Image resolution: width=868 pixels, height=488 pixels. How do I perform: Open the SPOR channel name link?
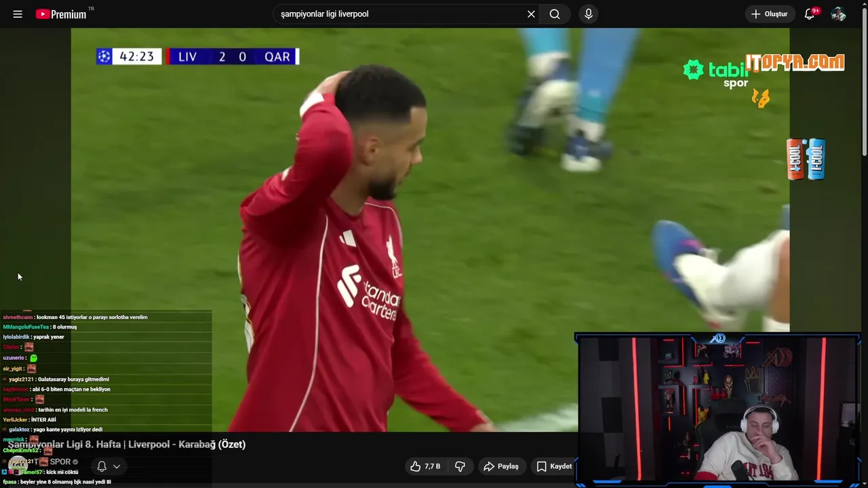coord(60,462)
